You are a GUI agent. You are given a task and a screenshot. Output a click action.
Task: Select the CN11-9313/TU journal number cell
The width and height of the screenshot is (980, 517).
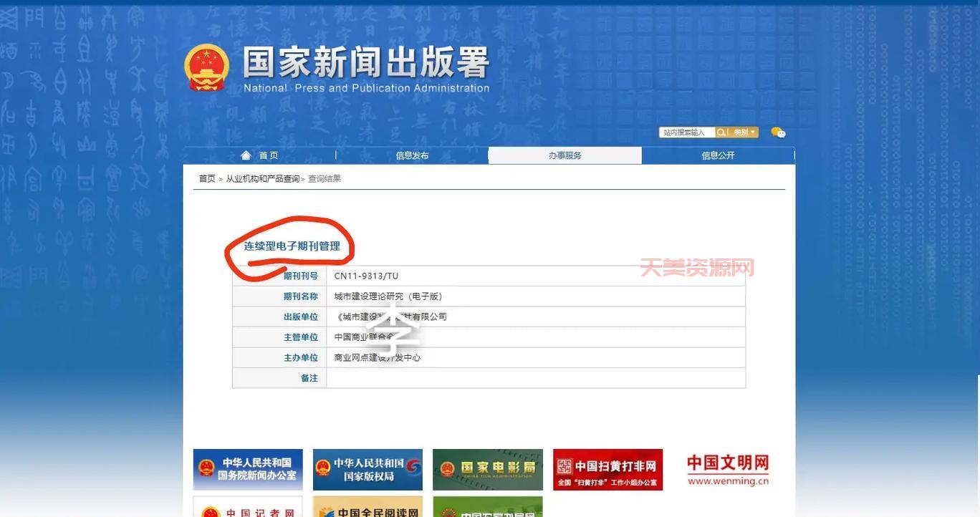(x=536, y=276)
